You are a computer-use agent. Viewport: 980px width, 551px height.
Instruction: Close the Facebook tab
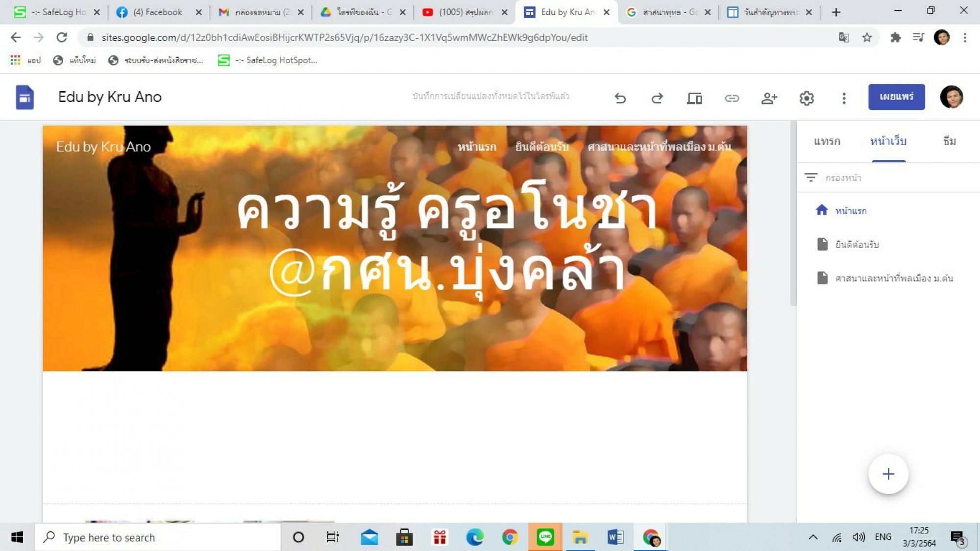pos(198,12)
